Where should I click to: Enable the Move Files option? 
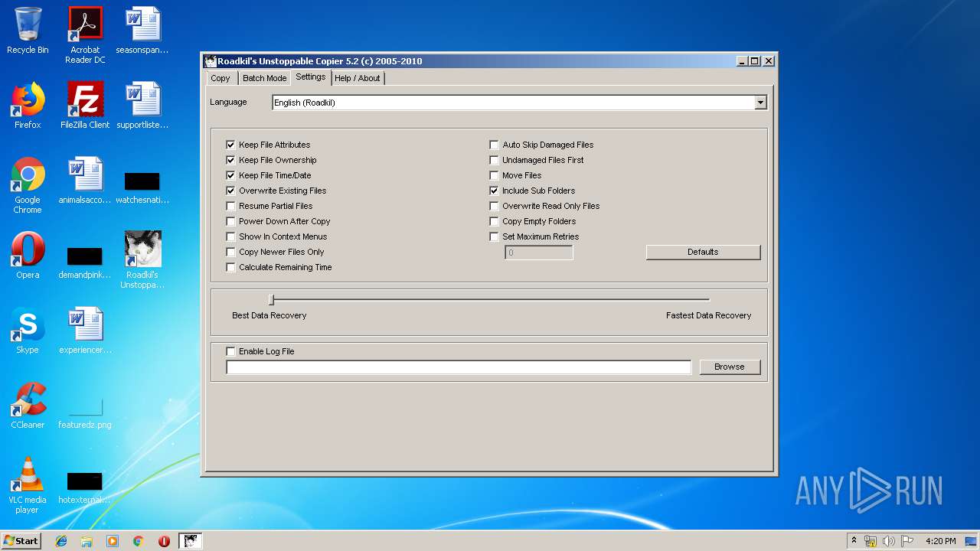494,175
